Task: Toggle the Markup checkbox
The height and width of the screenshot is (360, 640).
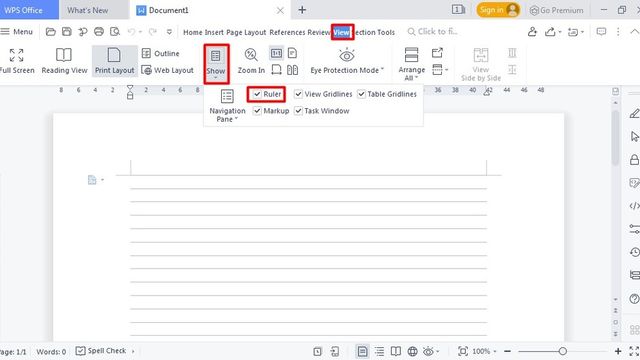Action: (257, 111)
